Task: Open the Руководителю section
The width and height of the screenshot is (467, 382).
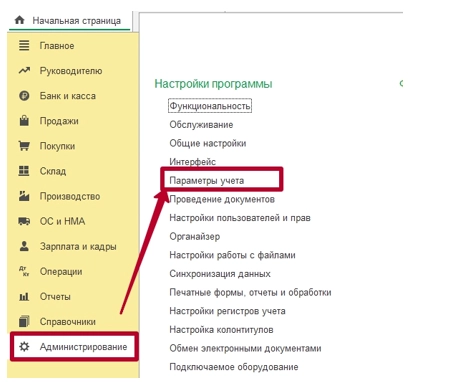Action: (x=71, y=71)
